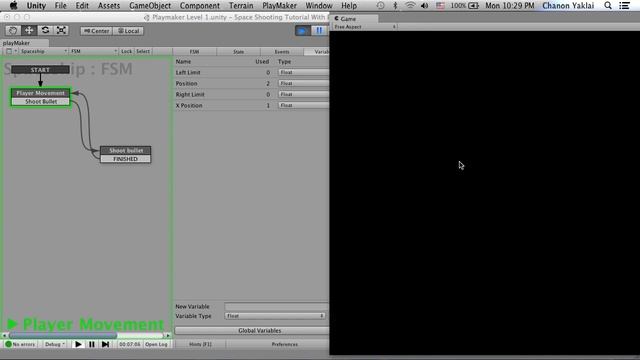The image size is (640, 360).
Task: Open the Debug dropdown menu
Action: coord(54,344)
